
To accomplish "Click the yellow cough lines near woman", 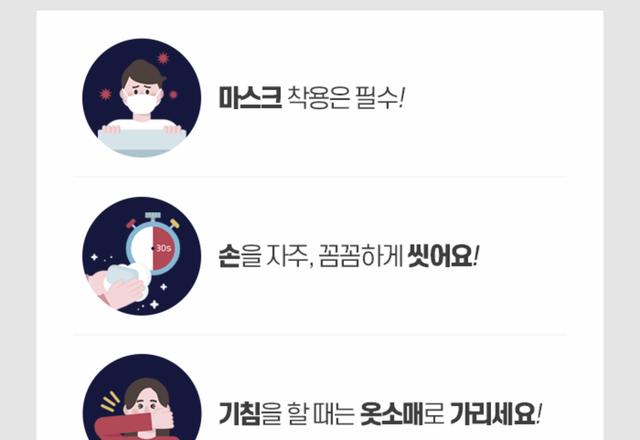I will coord(110,401).
